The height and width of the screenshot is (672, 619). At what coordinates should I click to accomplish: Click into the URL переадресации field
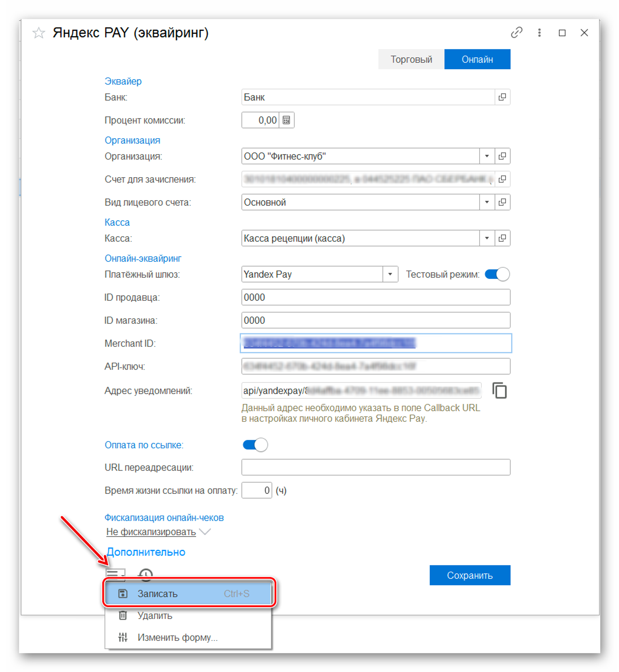[x=375, y=467]
